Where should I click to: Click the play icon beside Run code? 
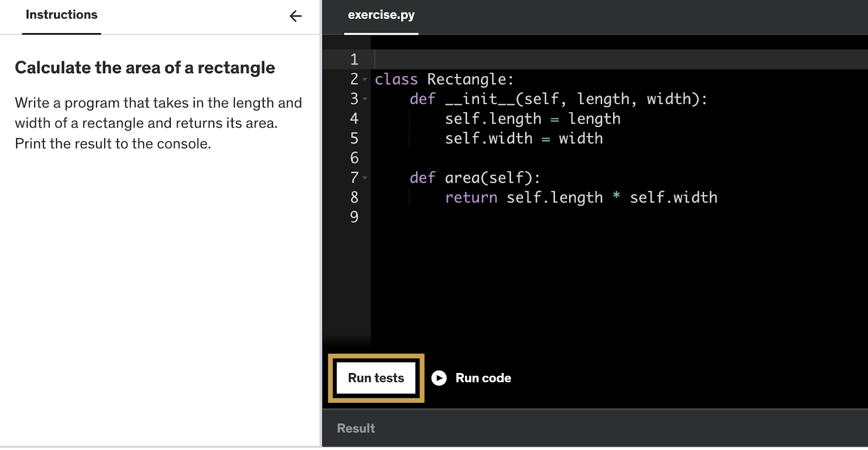439,378
